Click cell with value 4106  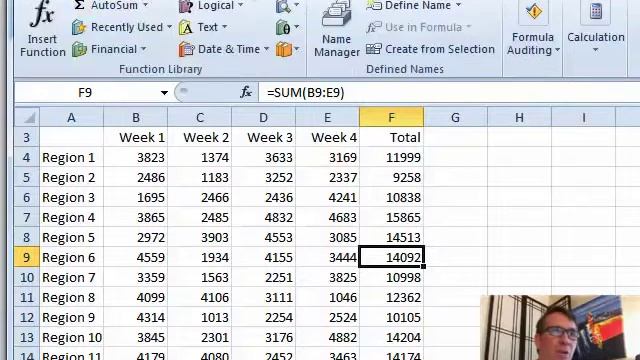200,298
